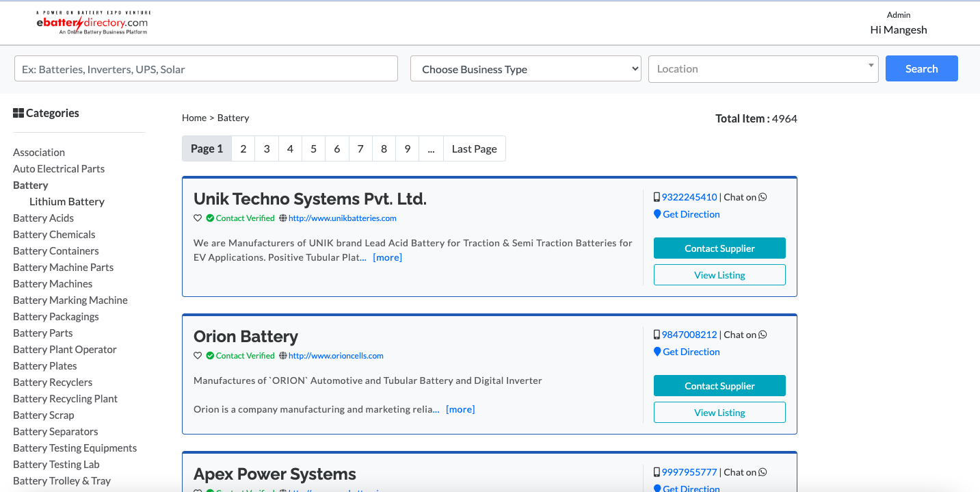Screen dimensions: 980x492
Task: Select Auto Electrical Parts category
Action: pos(59,169)
